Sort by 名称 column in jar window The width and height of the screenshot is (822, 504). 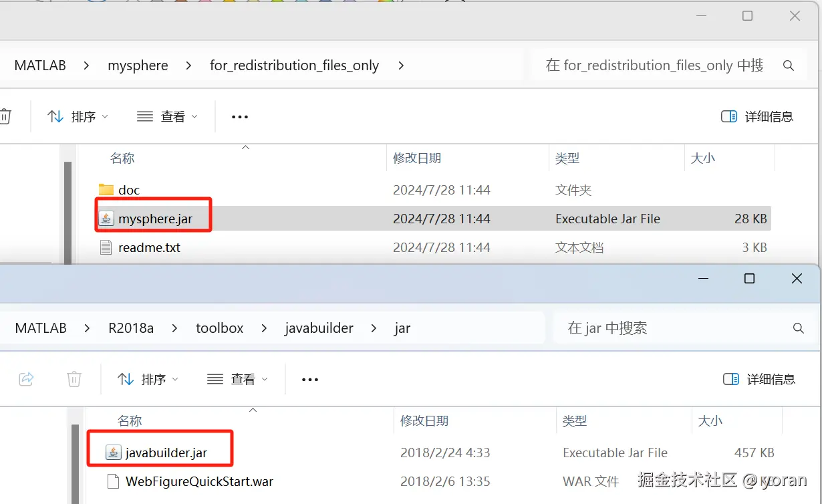click(x=130, y=421)
